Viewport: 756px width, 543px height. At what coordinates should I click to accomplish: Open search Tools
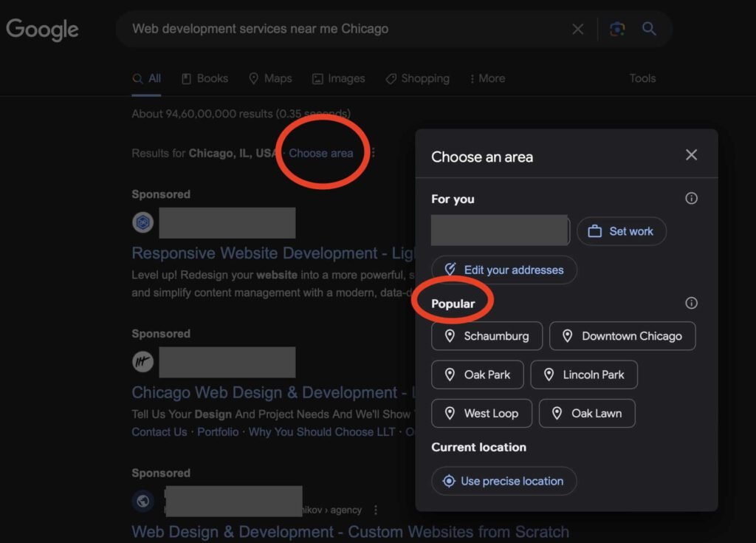coord(643,78)
